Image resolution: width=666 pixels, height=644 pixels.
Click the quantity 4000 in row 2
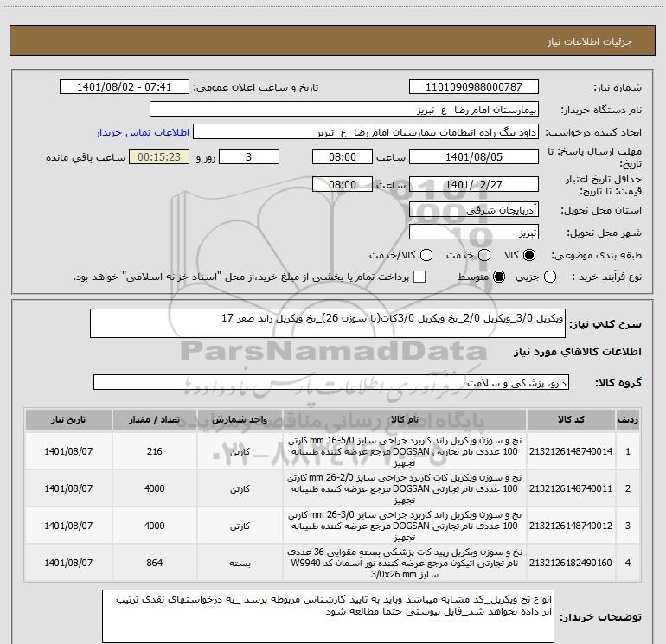[x=155, y=488]
